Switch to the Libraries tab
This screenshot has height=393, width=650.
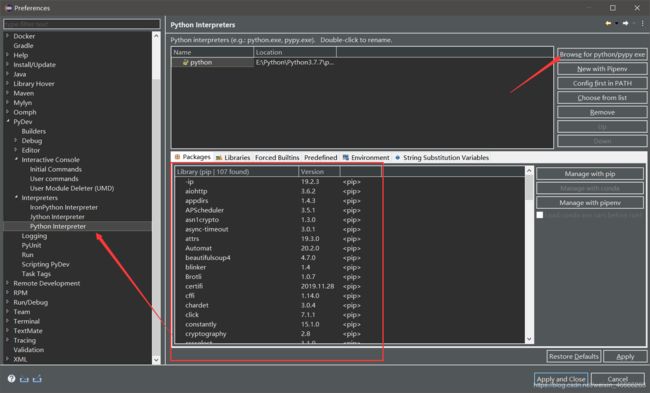tap(233, 158)
